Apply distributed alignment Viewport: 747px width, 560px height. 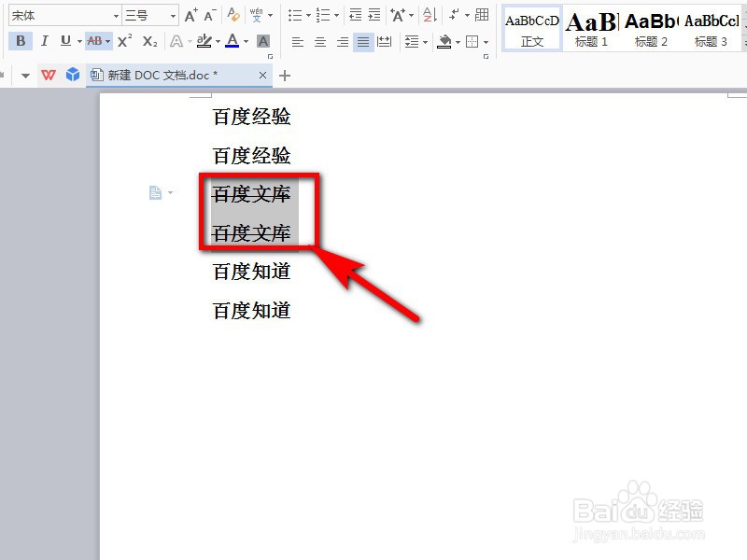point(384,42)
